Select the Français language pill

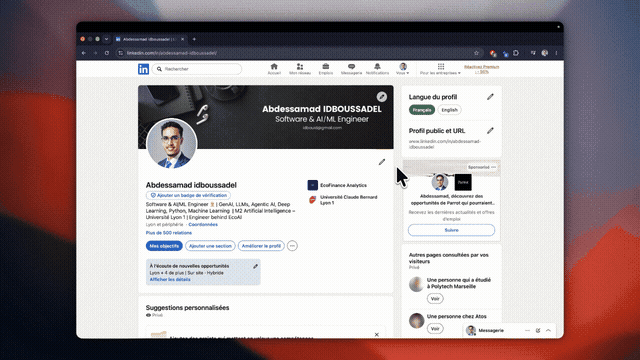point(422,110)
